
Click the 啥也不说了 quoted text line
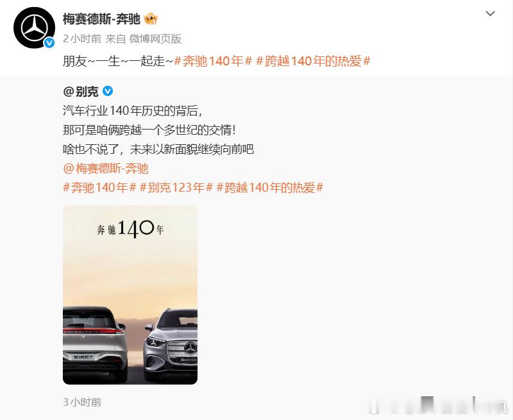tap(158, 149)
